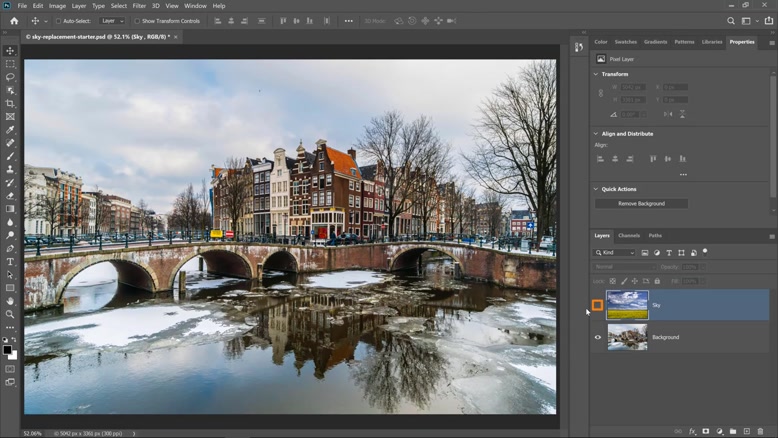Click the Remove Background button

click(641, 203)
